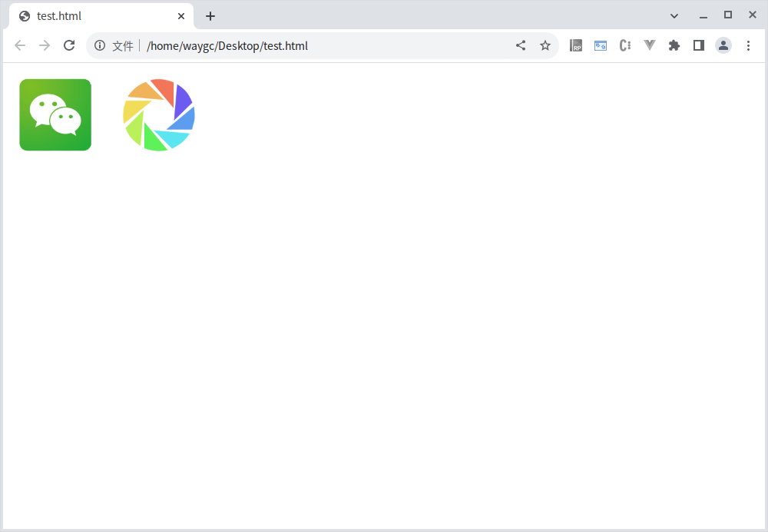Click the colorful aperture shutter logo image
Image resolution: width=768 pixels, height=532 pixels.
click(159, 114)
